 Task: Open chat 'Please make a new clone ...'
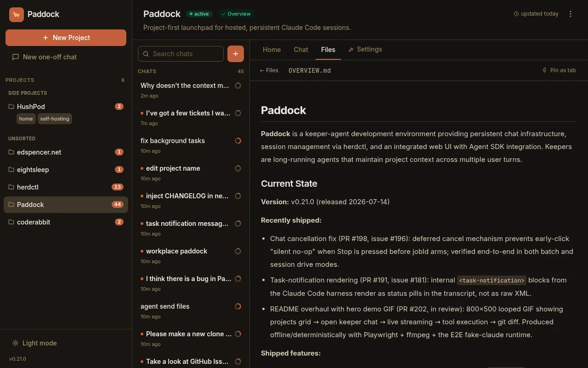tap(191, 339)
